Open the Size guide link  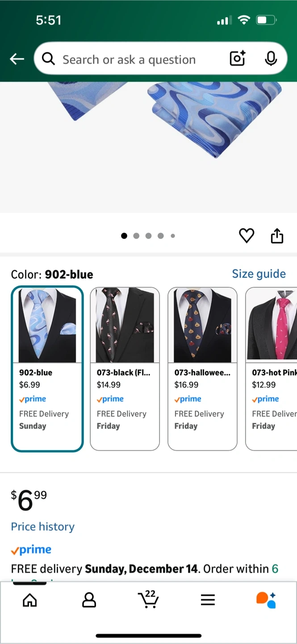[x=259, y=274]
